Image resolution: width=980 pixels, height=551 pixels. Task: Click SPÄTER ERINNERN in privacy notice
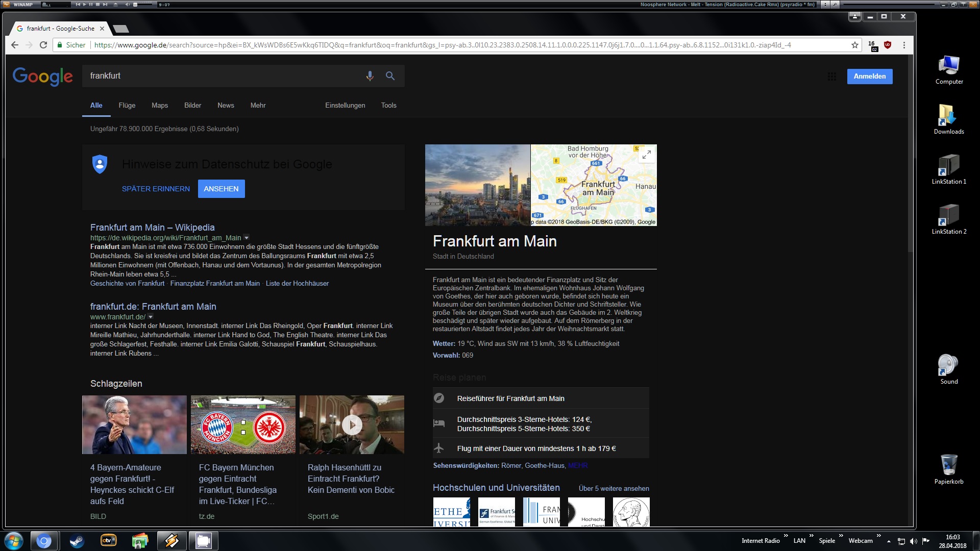point(156,189)
